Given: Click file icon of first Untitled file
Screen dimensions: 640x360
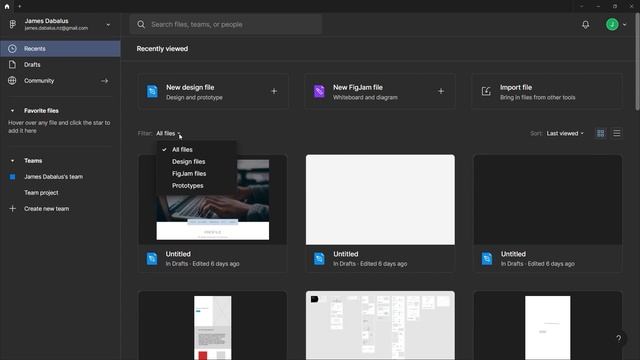Looking at the screenshot, I should (152, 259).
